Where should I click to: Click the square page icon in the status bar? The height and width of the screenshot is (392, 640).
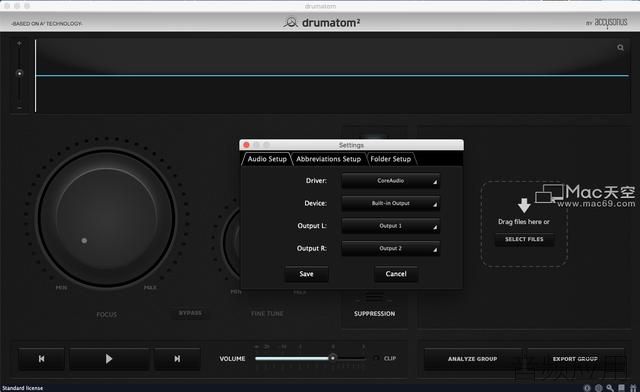point(621,388)
